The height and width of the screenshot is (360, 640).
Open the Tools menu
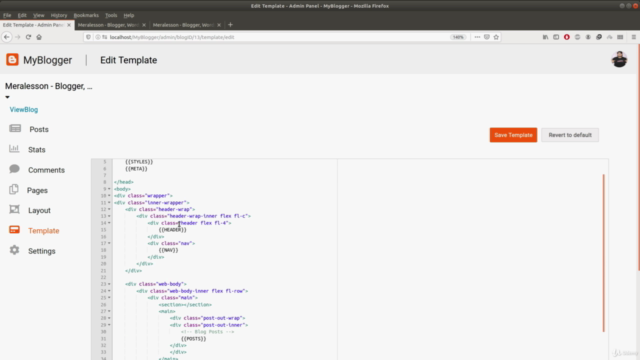coord(111,15)
